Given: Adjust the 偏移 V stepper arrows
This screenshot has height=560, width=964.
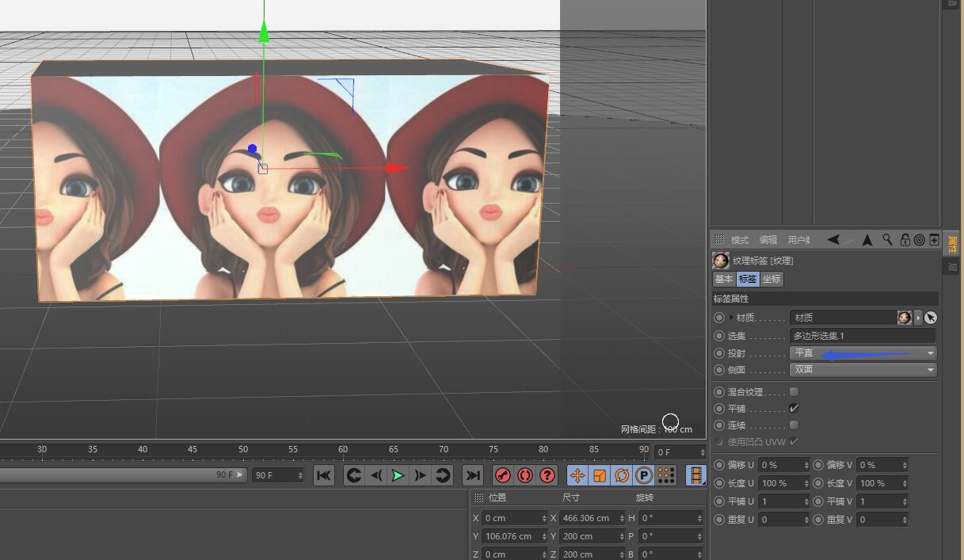Looking at the screenshot, I should [x=905, y=465].
